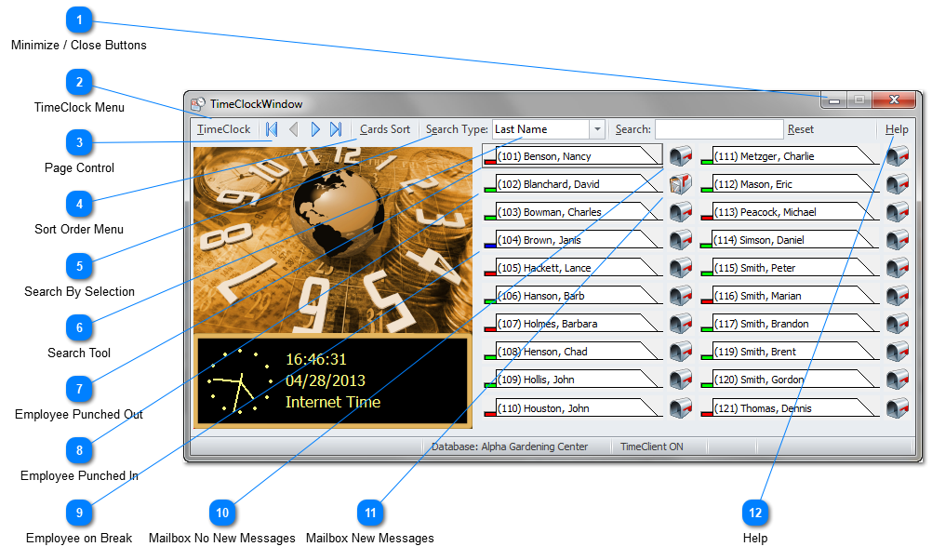
Task: Open the TimeClock menu
Action: click(x=222, y=129)
